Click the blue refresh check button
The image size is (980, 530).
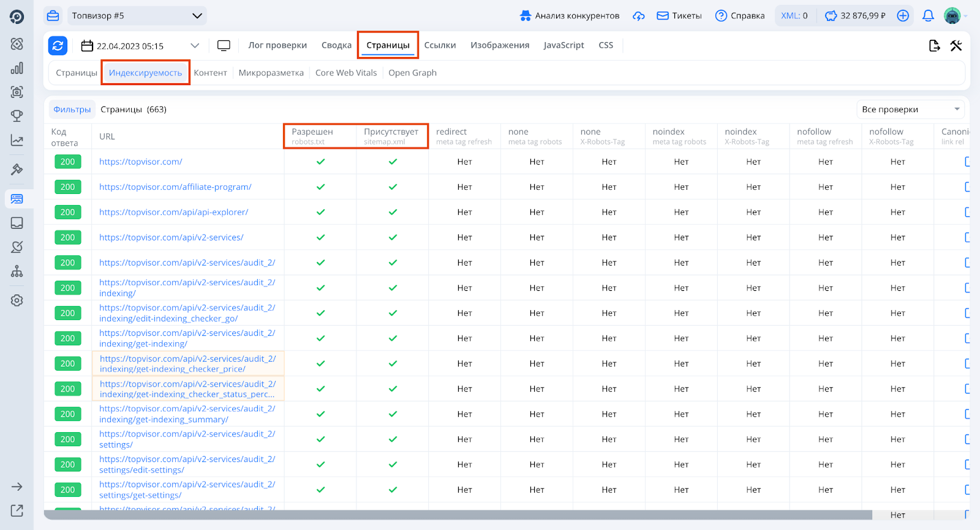[58, 45]
